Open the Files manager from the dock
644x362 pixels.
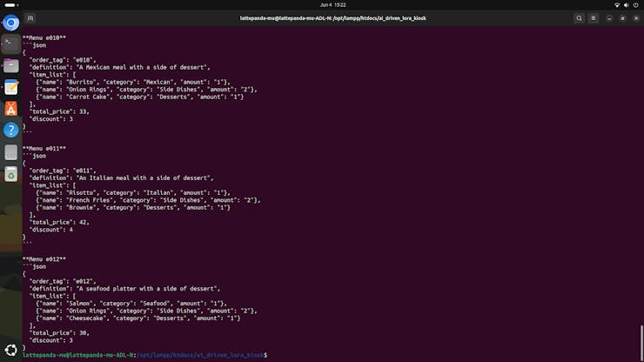tap(11, 66)
